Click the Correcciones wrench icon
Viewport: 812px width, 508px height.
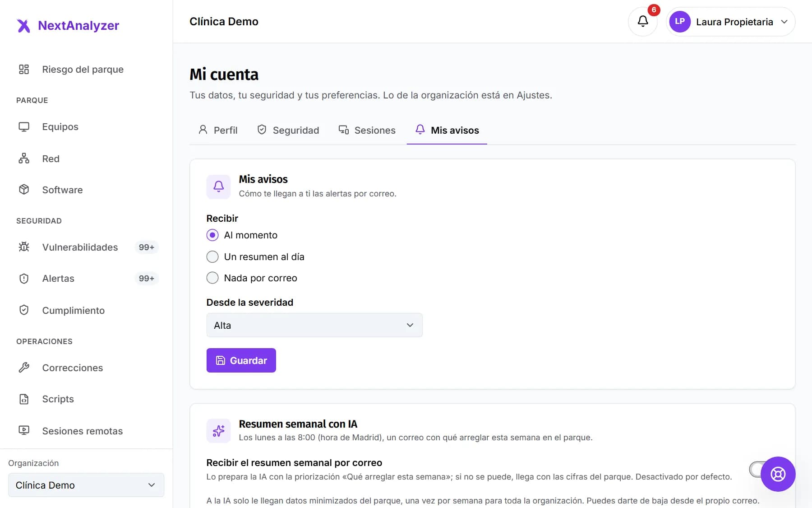[24, 368]
